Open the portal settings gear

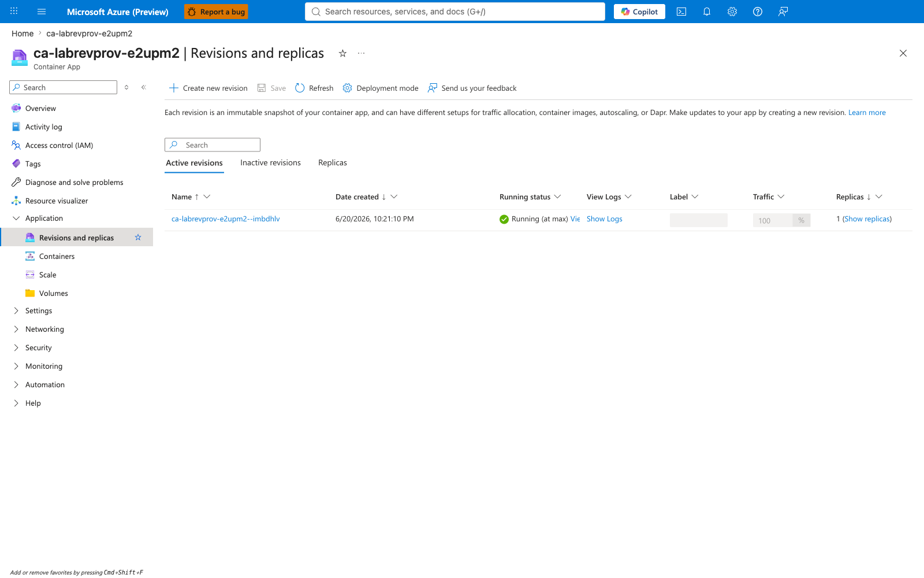click(x=732, y=12)
